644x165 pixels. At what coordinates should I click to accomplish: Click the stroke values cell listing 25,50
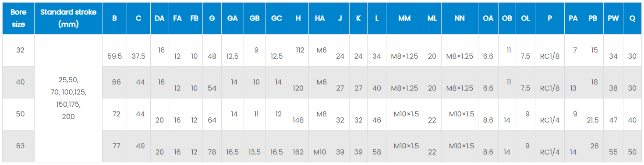pos(68,98)
